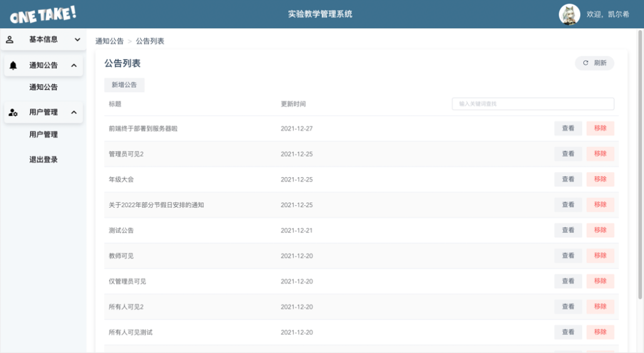Remove the 前端终于部署到服务器啦 announcement

600,128
